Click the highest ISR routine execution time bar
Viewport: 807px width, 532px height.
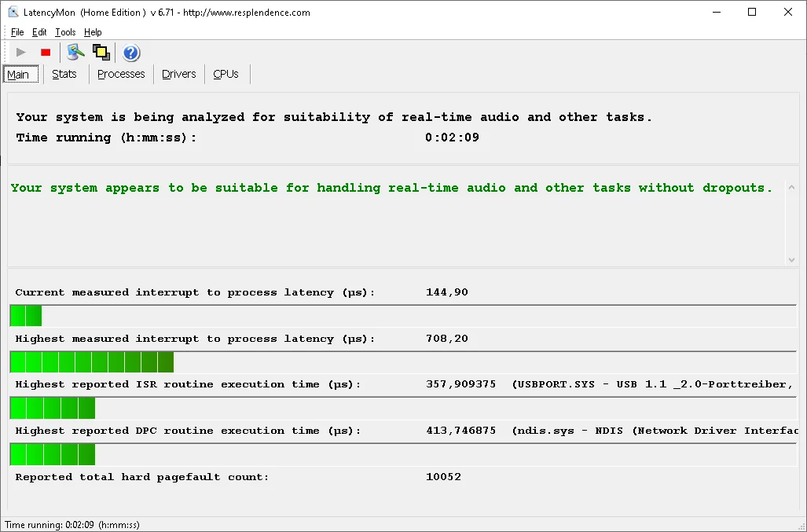click(x=402, y=408)
